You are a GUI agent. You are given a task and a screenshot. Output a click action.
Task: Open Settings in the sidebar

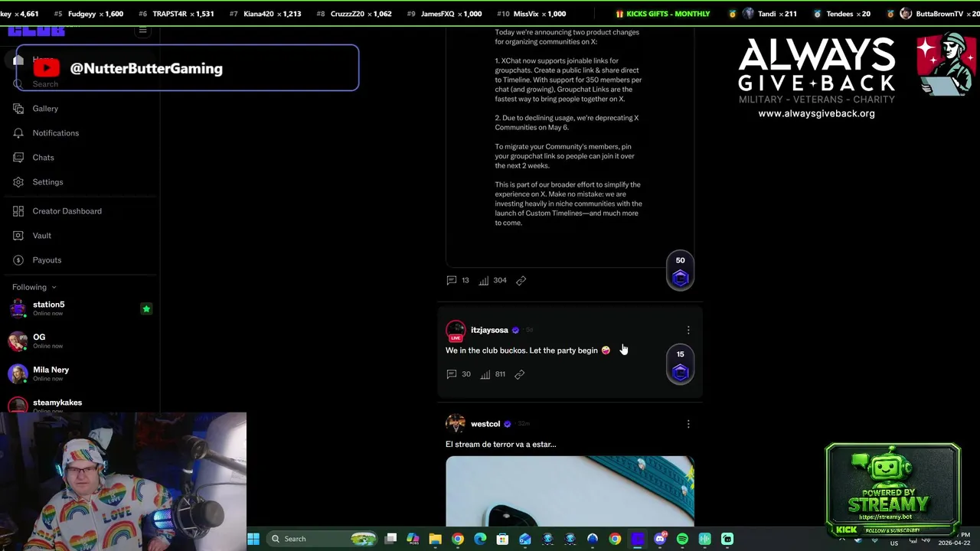tap(47, 182)
